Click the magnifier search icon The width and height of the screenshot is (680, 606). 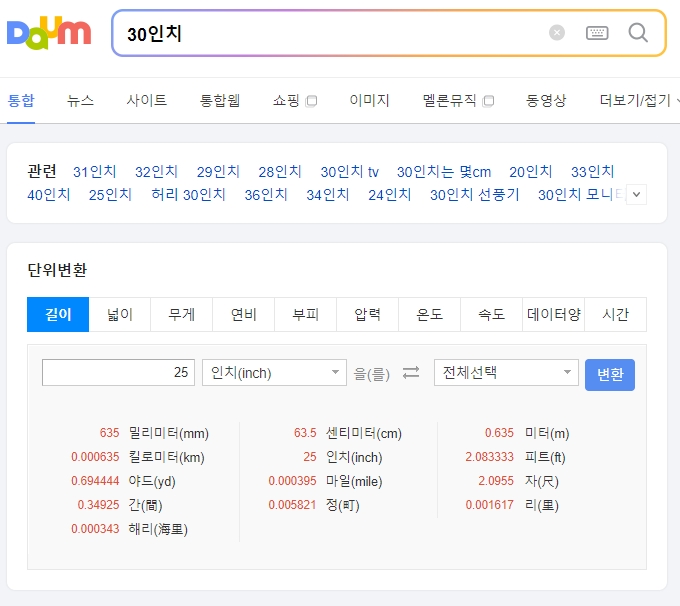pos(638,33)
